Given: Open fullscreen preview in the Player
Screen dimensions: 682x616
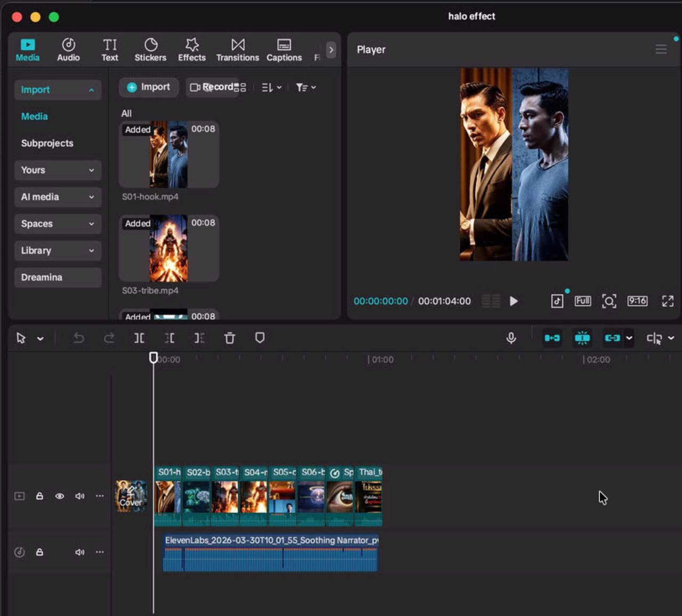Looking at the screenshot, I should tap(668, 301).
